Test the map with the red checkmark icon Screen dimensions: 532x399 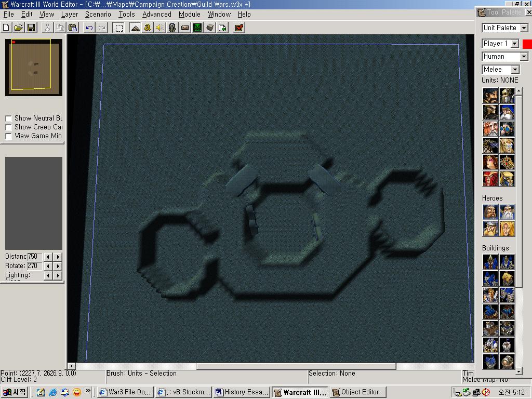[x=239, y=28]
